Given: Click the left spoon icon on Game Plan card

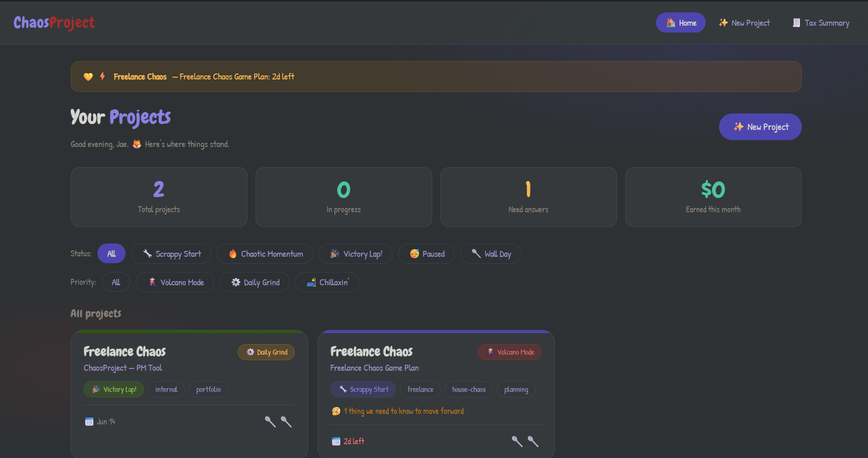Looking at the screenshot, I should coord(517,441).
